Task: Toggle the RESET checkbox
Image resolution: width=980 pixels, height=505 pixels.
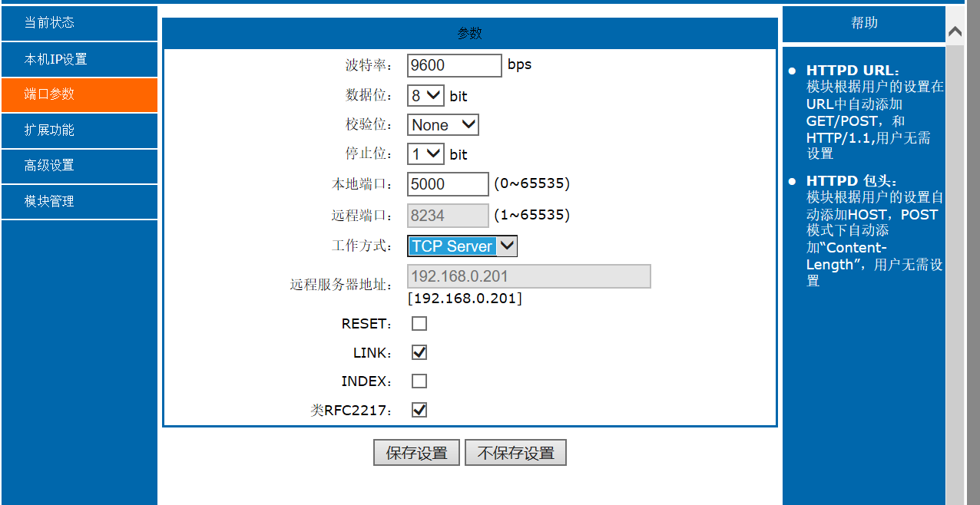Action: point(419,323)
